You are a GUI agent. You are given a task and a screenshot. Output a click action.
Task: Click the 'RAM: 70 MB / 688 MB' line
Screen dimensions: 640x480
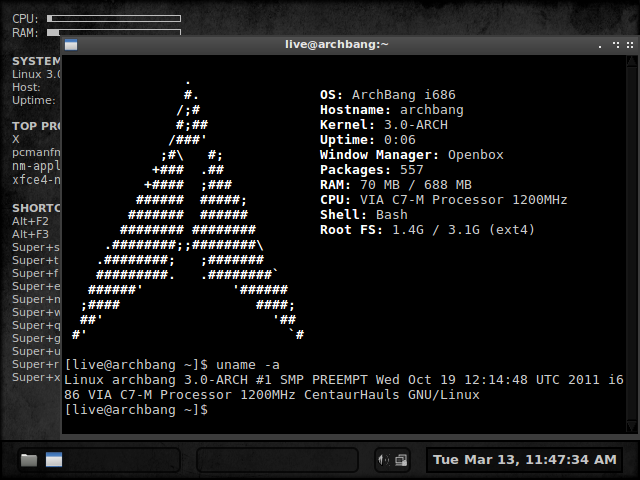396,185
